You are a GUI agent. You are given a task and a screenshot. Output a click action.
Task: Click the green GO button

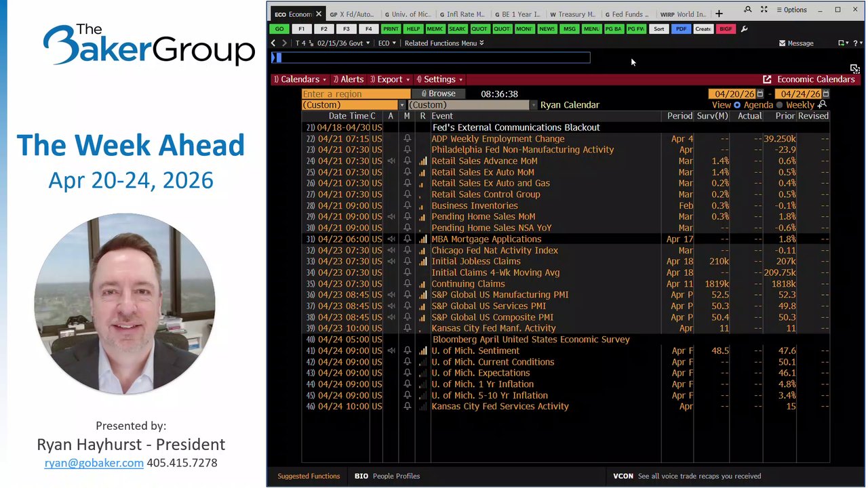click(279, 29)
